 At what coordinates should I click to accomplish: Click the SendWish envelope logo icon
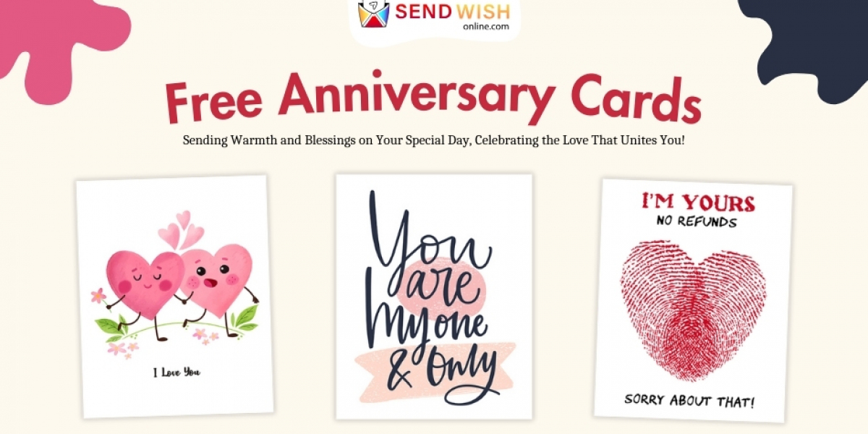374,13
